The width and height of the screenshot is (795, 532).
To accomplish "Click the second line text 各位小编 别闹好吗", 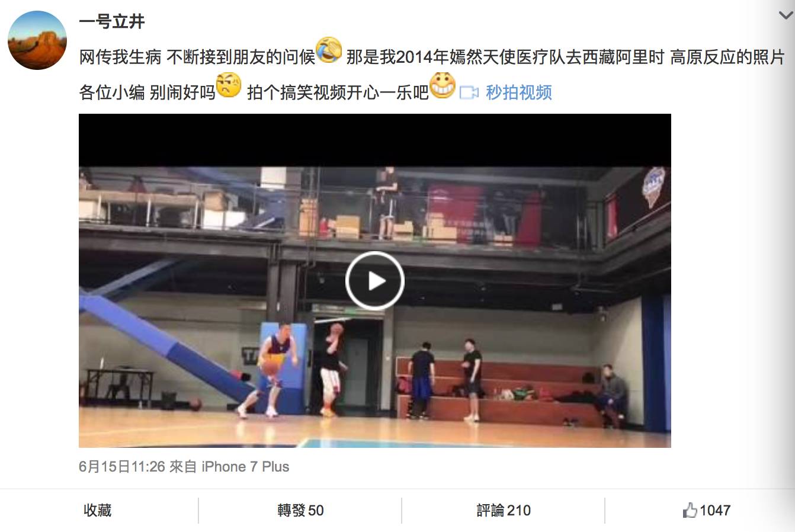I will click(147, 92).
